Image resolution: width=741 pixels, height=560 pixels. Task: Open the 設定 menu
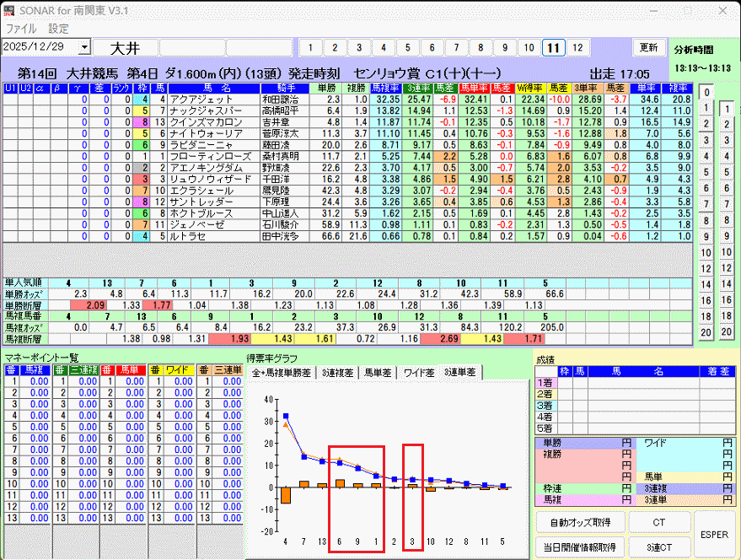pyautogui.click(x=59, y=28)
